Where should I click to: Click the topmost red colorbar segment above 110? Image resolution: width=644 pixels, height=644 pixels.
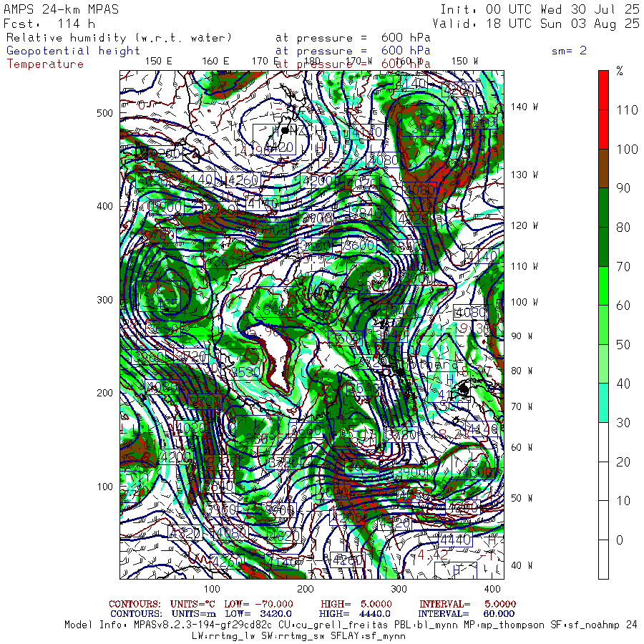point(603,90)
